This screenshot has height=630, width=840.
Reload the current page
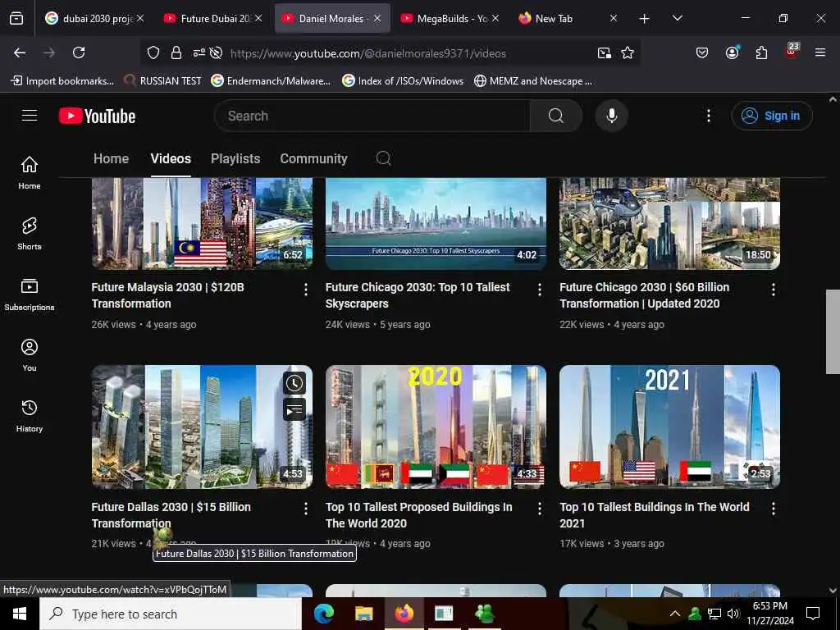click(79, 52)
